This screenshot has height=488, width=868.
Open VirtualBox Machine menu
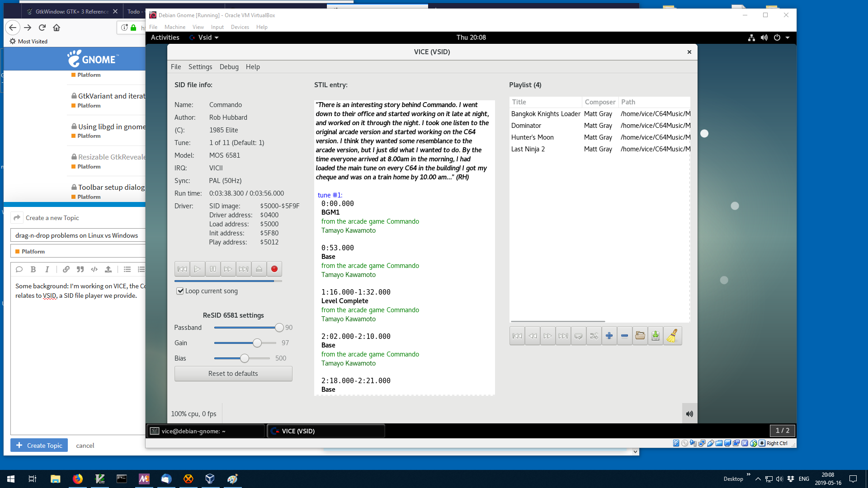click(x=175, y=27)
